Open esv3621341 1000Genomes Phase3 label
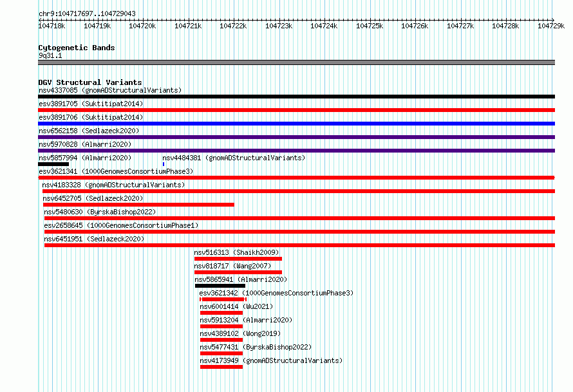Screen dimensions: 573x392 (x=116, y=171)
